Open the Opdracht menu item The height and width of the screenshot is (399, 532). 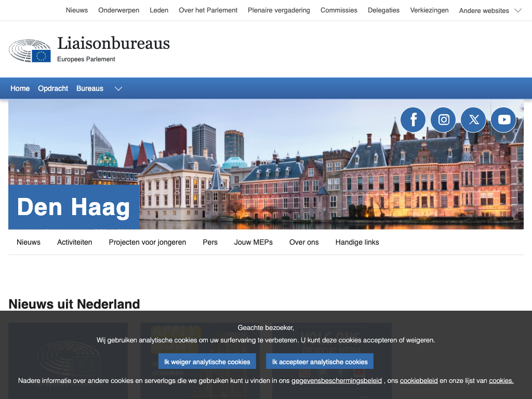click(x=53, y=88)
